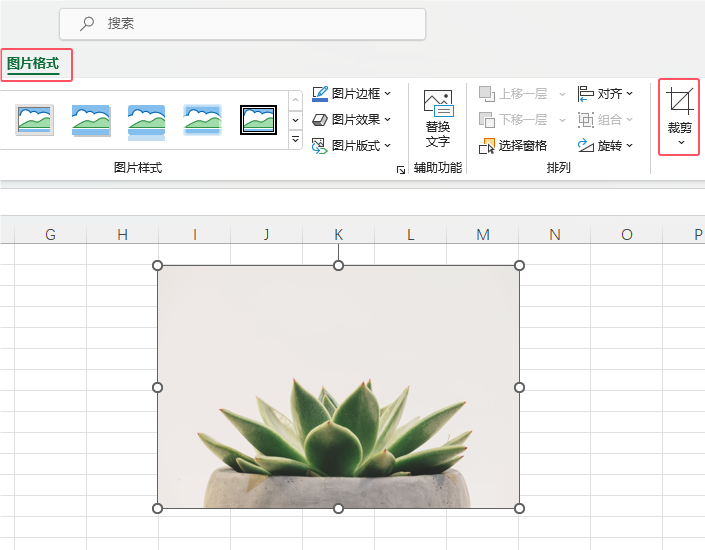Apply the second picture style with shadow
Image resolution: width=705 pixels, height=550 pixels.
(91, 120)
